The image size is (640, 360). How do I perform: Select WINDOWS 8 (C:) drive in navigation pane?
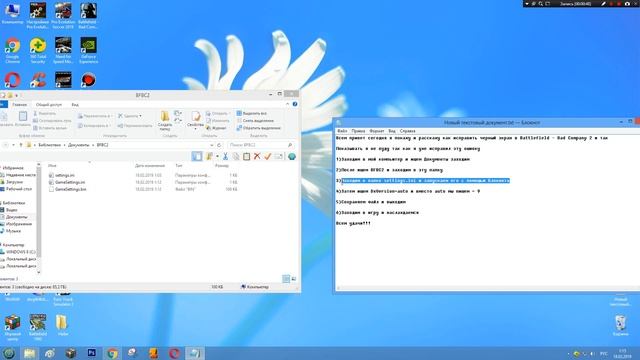(20, 252)
